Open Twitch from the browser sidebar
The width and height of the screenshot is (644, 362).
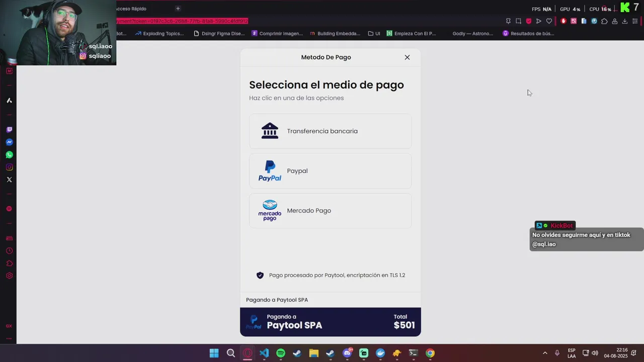click(9, 130)
